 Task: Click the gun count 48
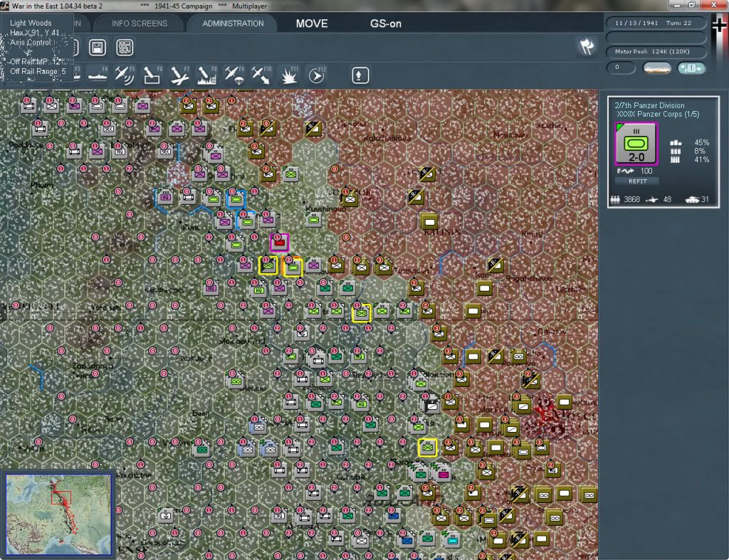click(x=667, y=200)
